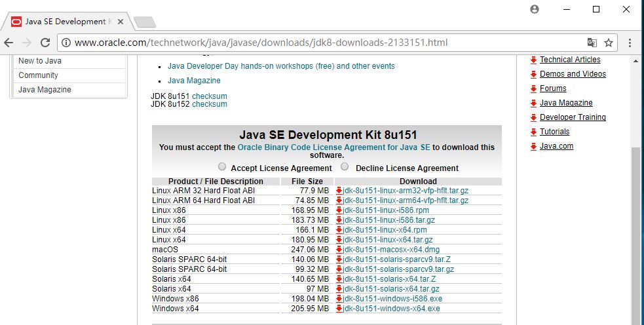Open the Community item in left sidebar
Screen dimensions: 644x325
(x=38, y=75)
